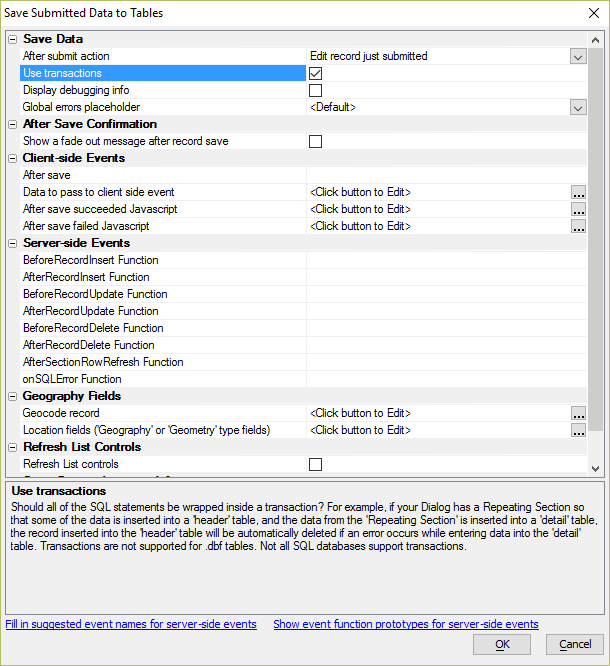
Task: Click the BeforeRecordDelete Function value field
Action: point(446,328)
